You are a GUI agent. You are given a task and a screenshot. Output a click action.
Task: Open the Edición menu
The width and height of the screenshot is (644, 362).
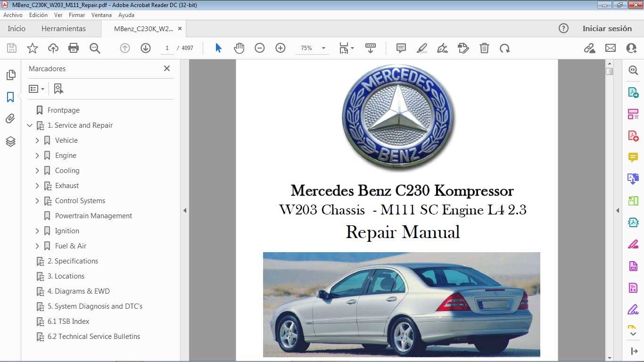coord(38,15)
